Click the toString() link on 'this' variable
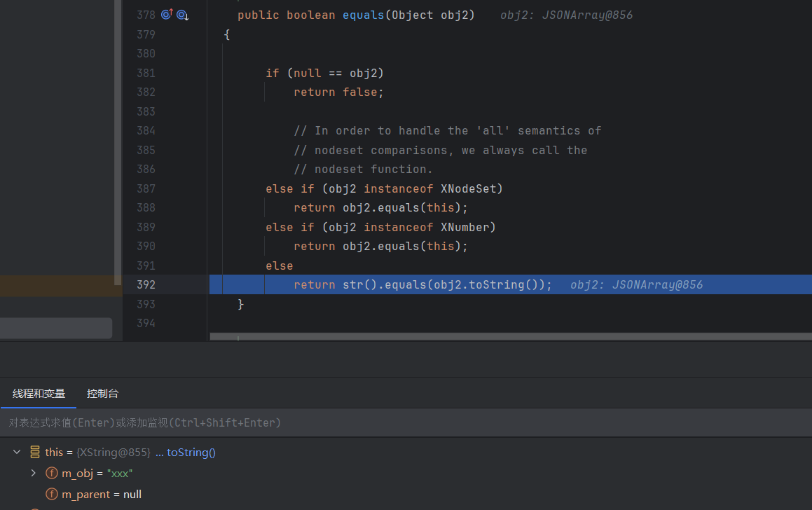This screenshot has height=510, width=812. tap(191, 453)
